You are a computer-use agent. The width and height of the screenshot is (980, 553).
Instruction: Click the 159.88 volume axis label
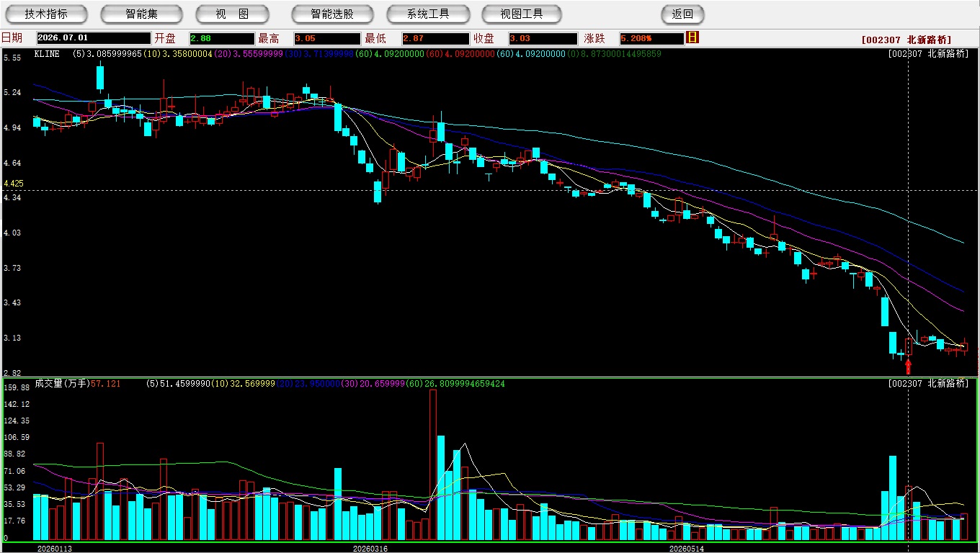(x=16, y=387)
